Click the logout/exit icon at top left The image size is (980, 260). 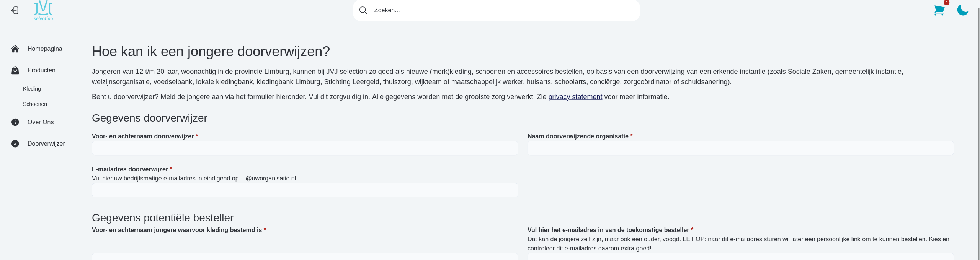15,10
